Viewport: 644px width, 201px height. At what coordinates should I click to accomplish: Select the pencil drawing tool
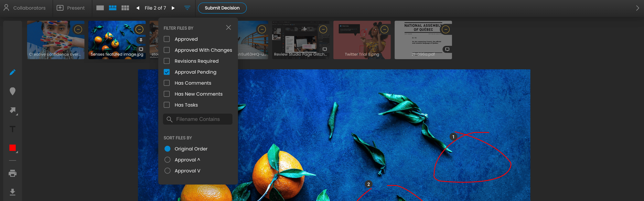[13, 72]
